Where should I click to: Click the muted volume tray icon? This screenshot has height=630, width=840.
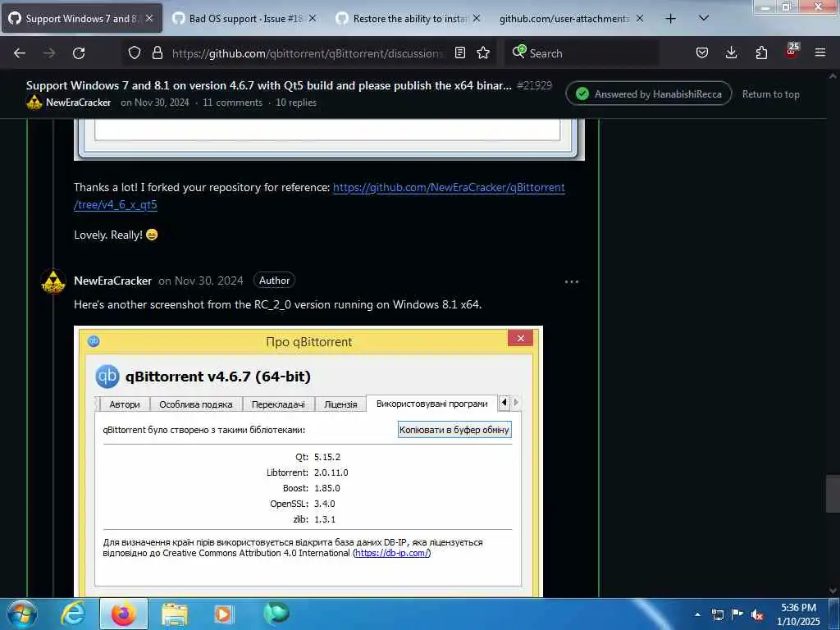coord(757,614)
